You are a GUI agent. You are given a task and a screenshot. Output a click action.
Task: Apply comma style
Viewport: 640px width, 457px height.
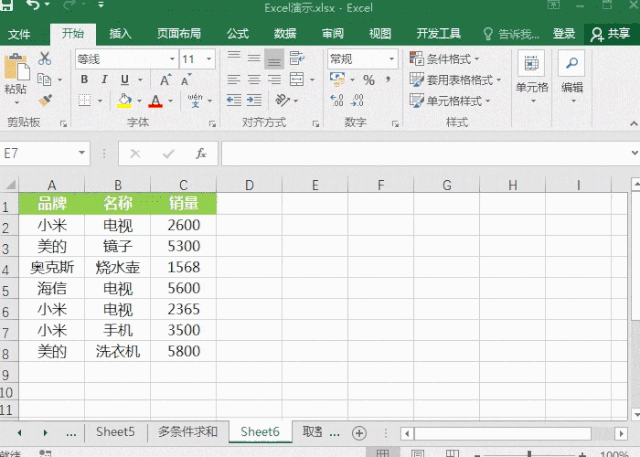(388, 79)
